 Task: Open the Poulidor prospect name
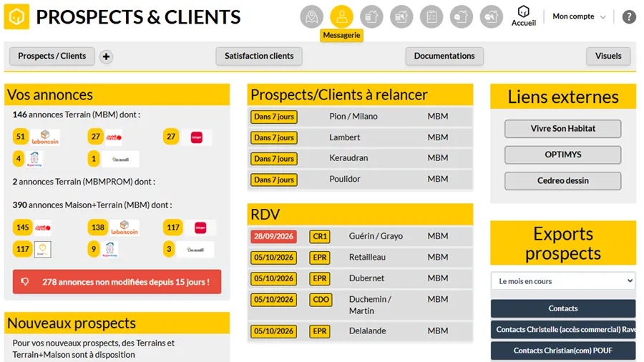point(345,179)
